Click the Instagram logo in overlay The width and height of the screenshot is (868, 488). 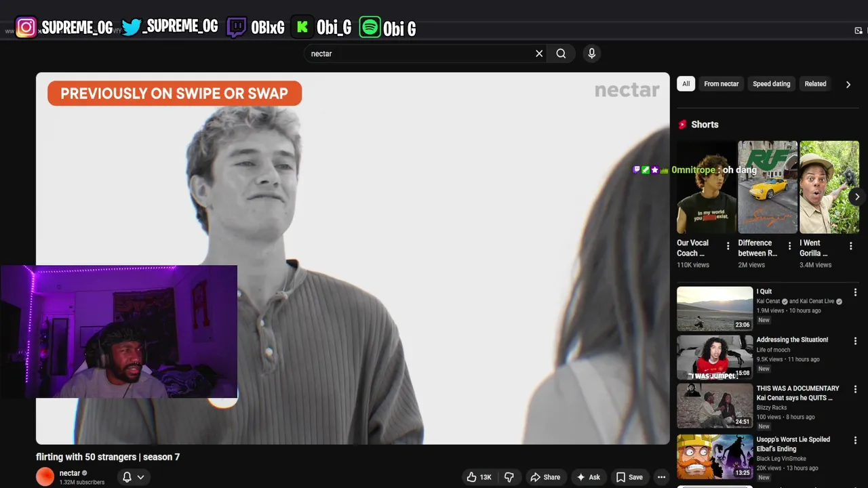pos(26,27)
